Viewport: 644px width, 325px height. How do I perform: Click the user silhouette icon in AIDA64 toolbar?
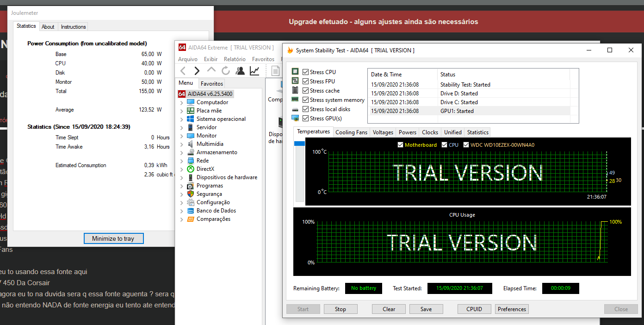[x=240, y=71]
